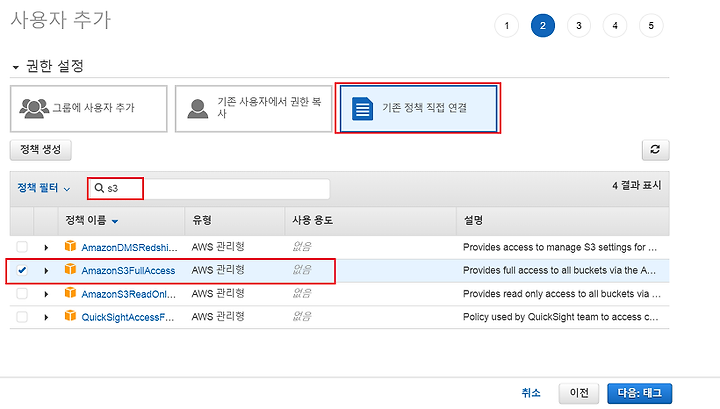720x409 pixels.
Task: Select 그룹에 사용자 추가 option
Action: pyautogui.click(x=89, y=109)
